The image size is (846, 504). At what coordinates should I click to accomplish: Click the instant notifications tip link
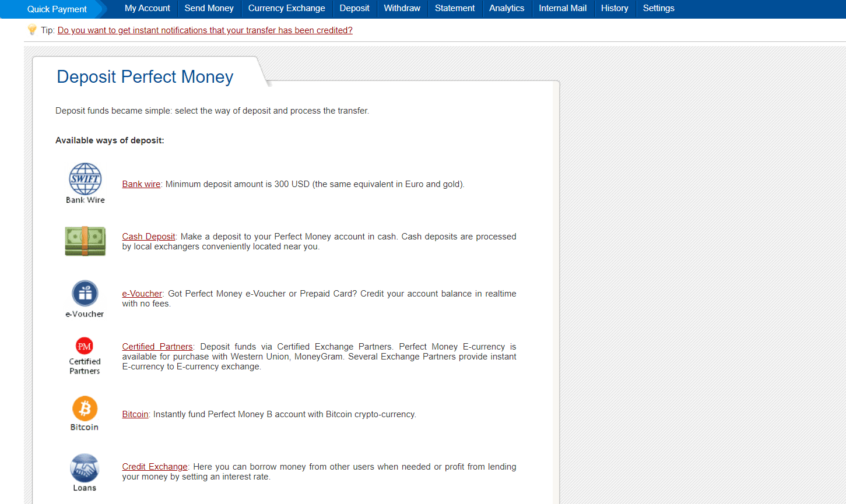205,30
